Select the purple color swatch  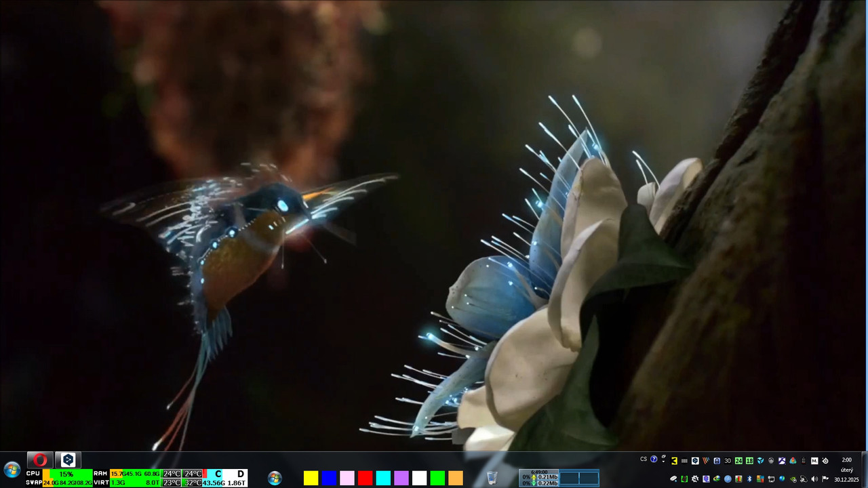[401, 478]
